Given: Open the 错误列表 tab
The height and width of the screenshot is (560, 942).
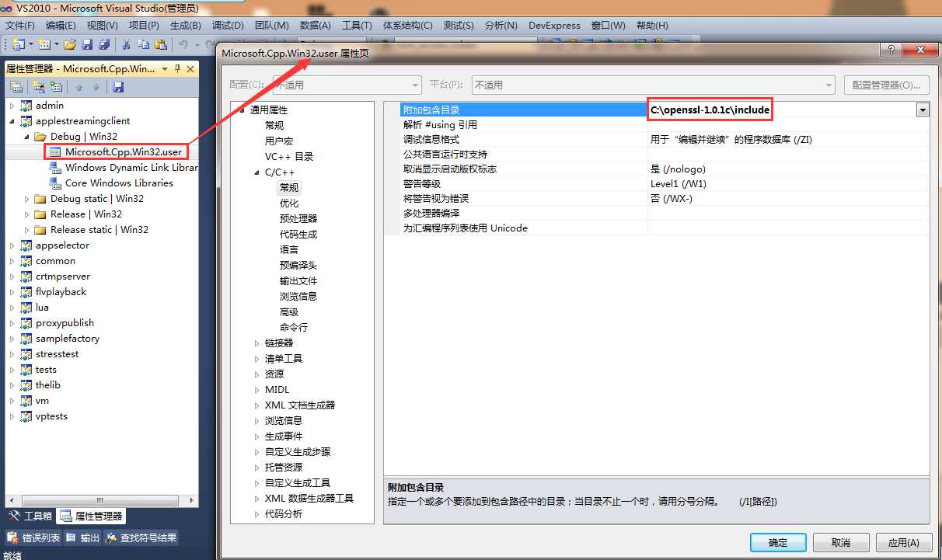Looking at the screenshot, I should coord(33,537).
